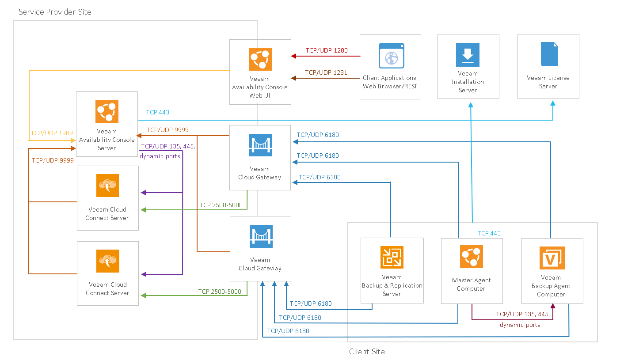Image resolution: width=624 pixels, height=364 pixels.
Task: Click the cloud icon of the upper Cloud Connect Server
Action: (x=107, y=186)
